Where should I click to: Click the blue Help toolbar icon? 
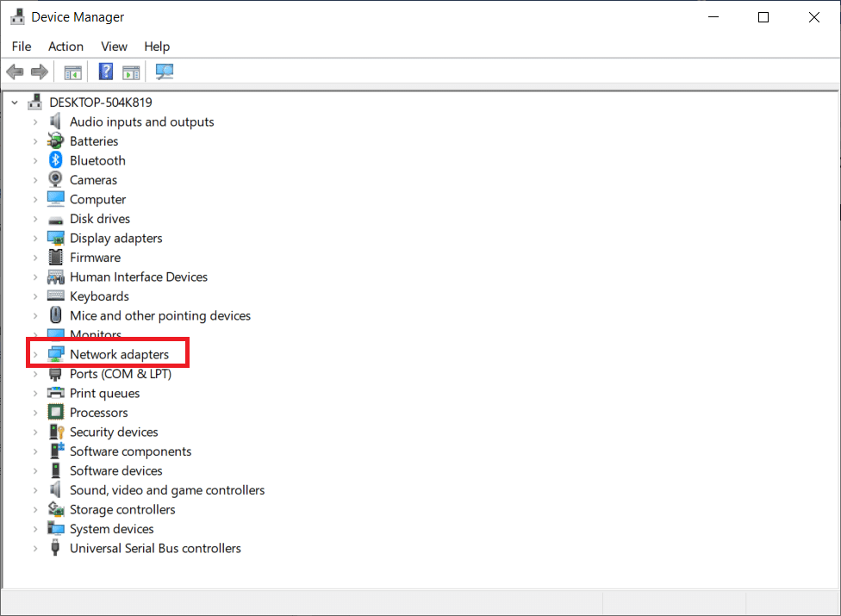[x=106, y=72]
